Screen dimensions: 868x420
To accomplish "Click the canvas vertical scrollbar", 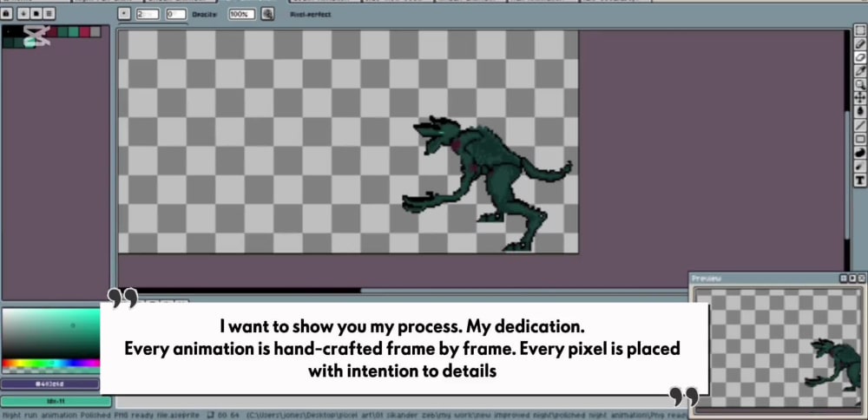I will tap(846, 174).
